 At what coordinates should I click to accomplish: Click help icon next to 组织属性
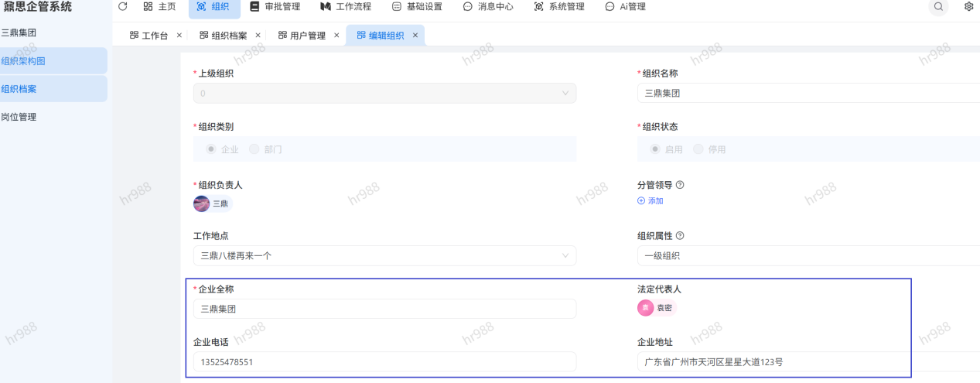point(680,236)
